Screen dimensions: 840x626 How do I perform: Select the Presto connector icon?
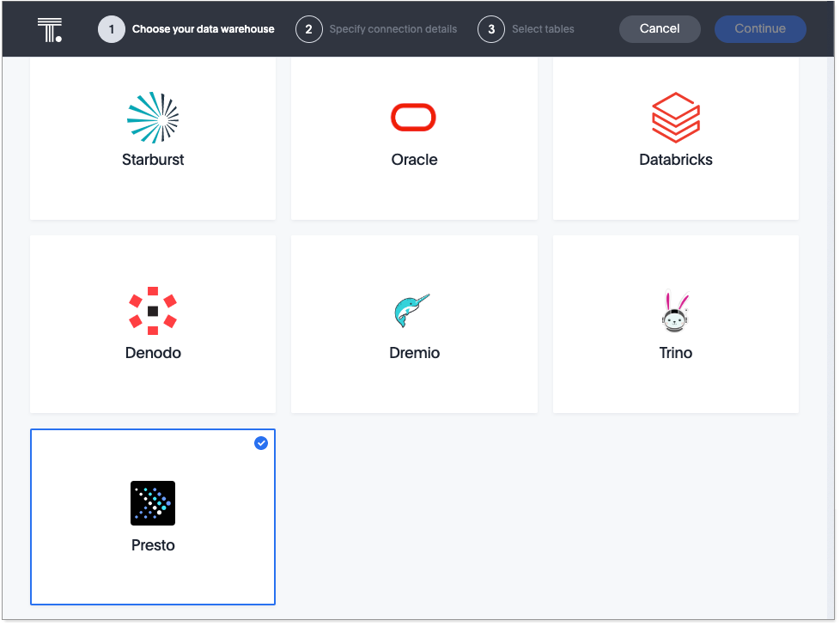click(x=153, y=502)
